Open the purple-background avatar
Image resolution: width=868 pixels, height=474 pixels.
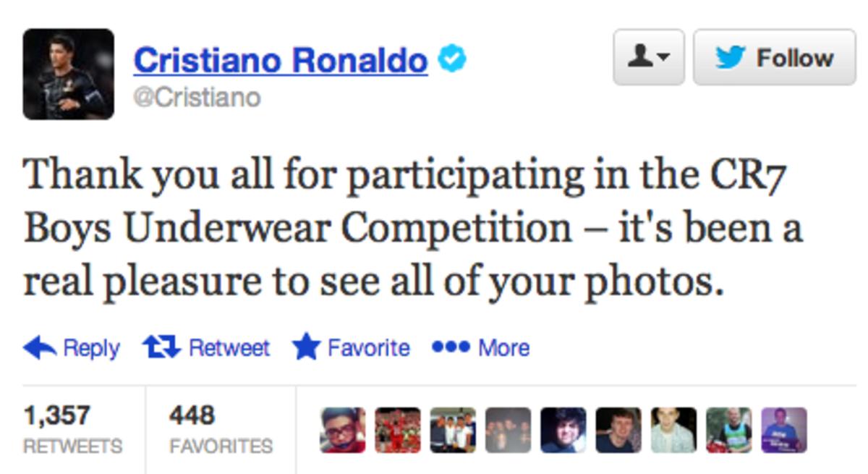pos(783,430)
